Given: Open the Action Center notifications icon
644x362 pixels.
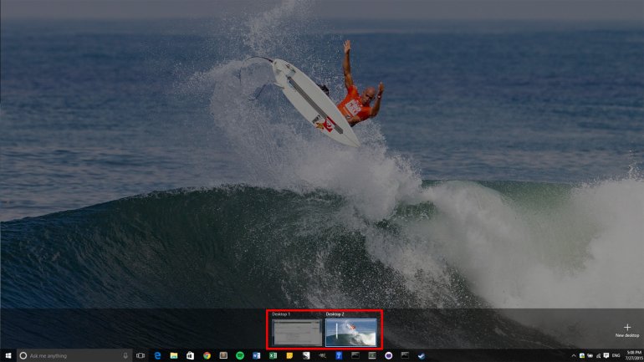Looking at the screenshot, I should [606, 355].
